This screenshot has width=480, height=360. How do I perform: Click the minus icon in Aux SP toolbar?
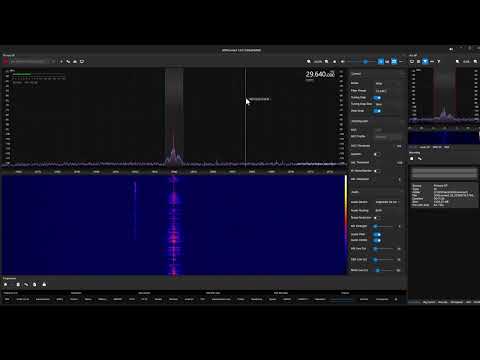click(432, 62)
